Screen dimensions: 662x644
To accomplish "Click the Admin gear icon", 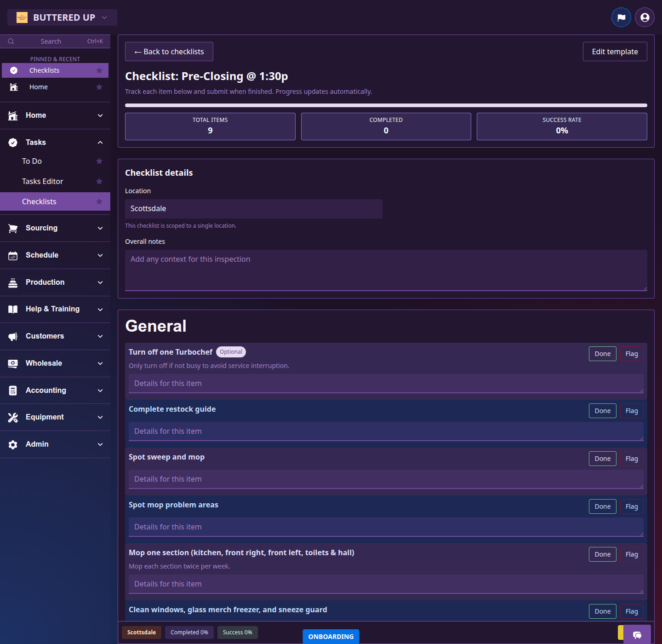I will click(x=13, y=444).
